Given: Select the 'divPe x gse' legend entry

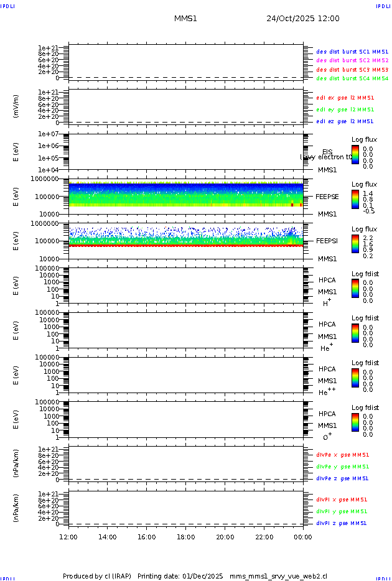Looking at the screenshot, I should tap(342, 455).
